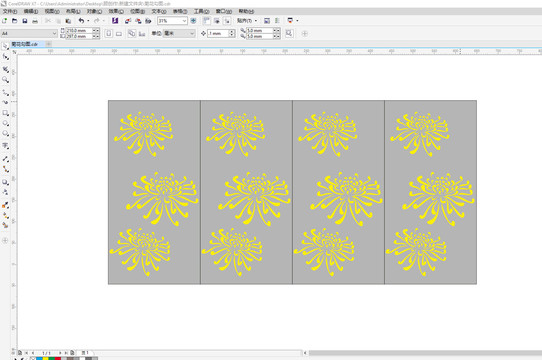The image size is (542, 360).
Task: Open a file with the Open icon
Action: click(x=15, y=21)
